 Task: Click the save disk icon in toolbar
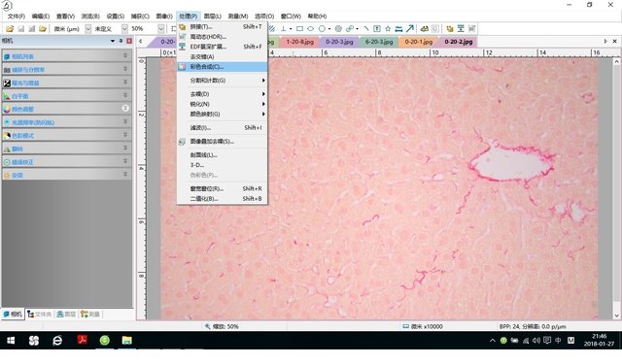pyautogui.click(x=21, y=28)
